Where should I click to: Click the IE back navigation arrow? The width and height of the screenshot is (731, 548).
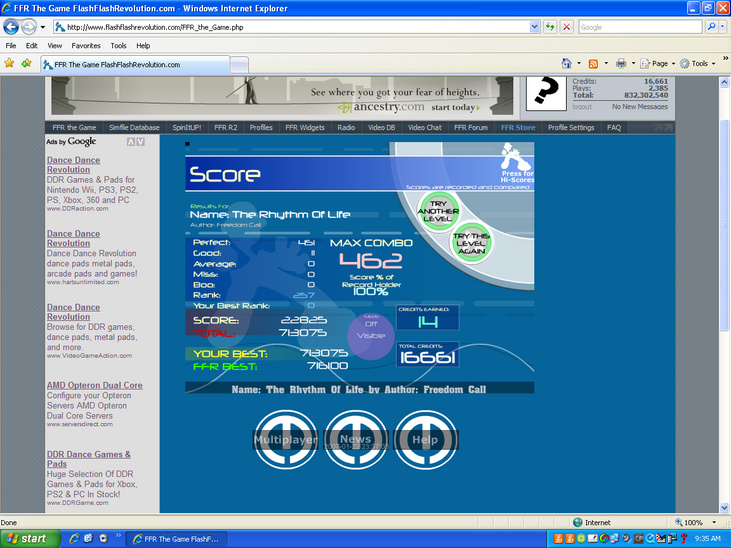[11, 27]
